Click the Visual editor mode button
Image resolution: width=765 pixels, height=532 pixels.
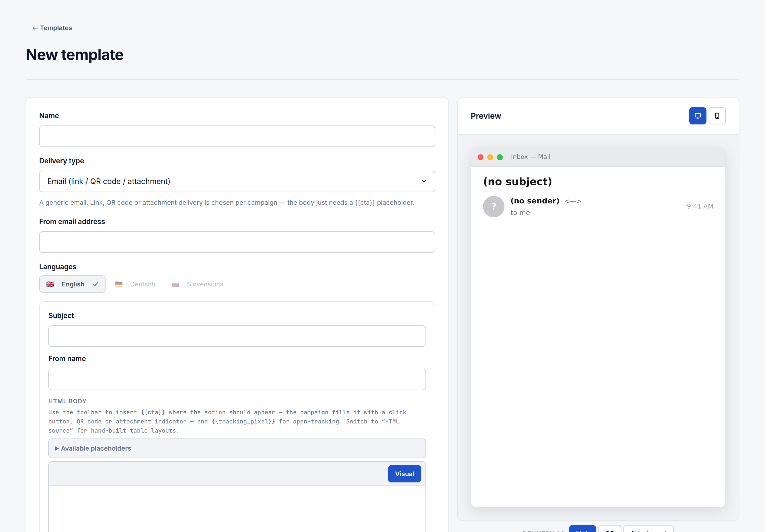point(405,474)
